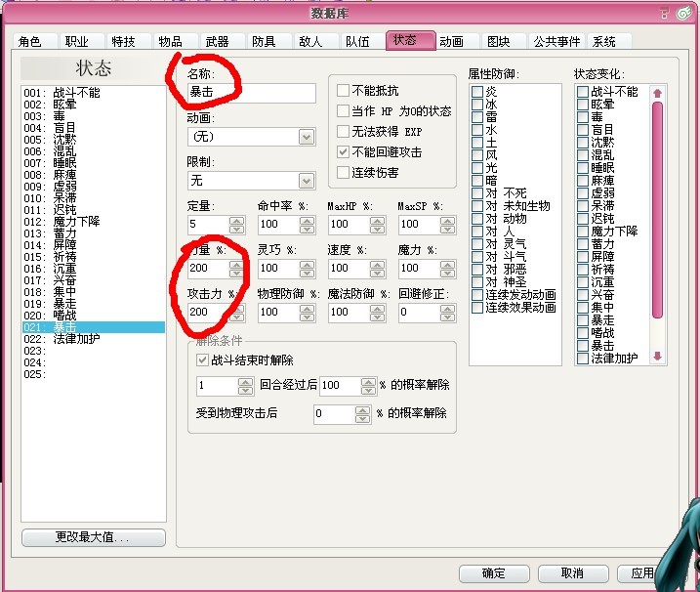Check the 连续发动动画 attribute box
The width and height of the screenshot is (700, 592).
pyautogui.click(x=477, y=295)
